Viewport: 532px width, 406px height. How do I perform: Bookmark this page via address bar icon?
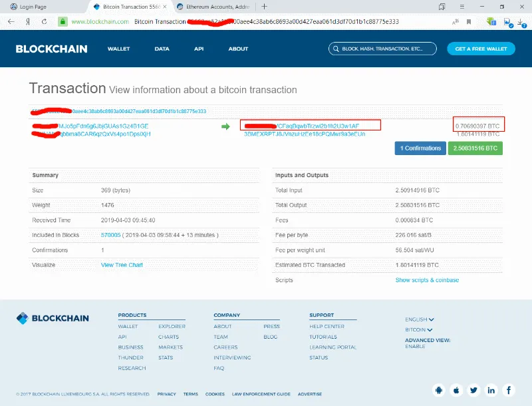pos(469,22)
